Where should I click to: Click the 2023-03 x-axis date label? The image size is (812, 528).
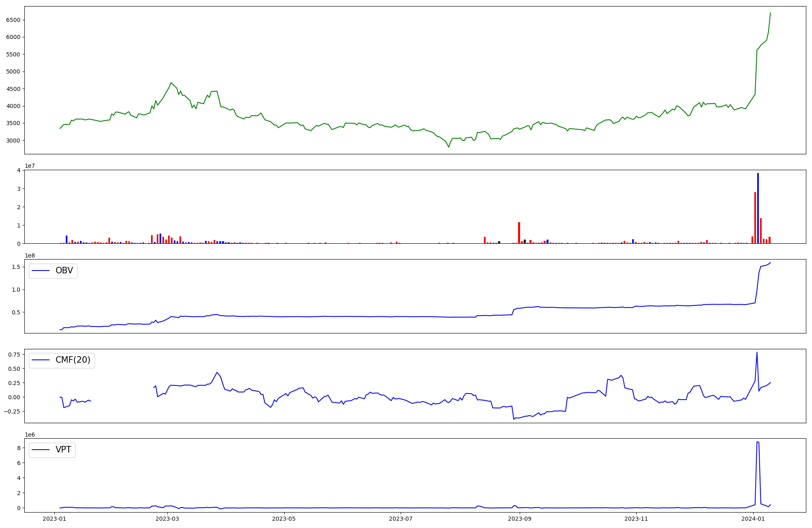167,519
